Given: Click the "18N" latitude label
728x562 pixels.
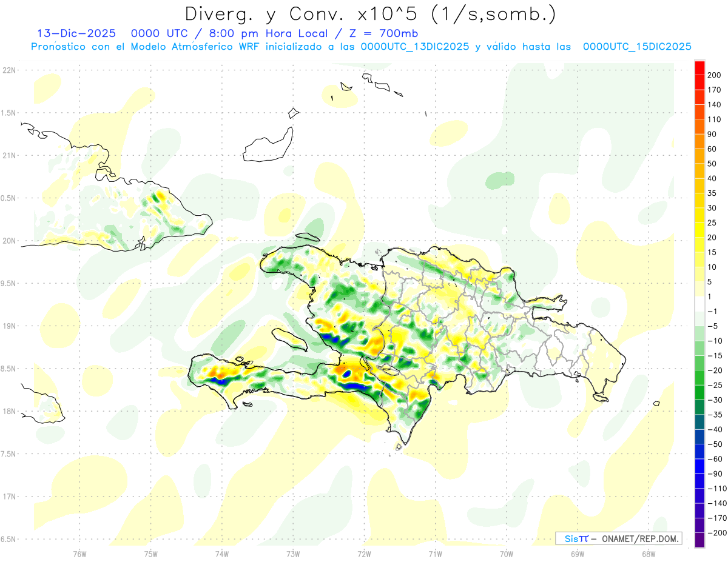Looking at the screenshot, I should coord(8,411).
